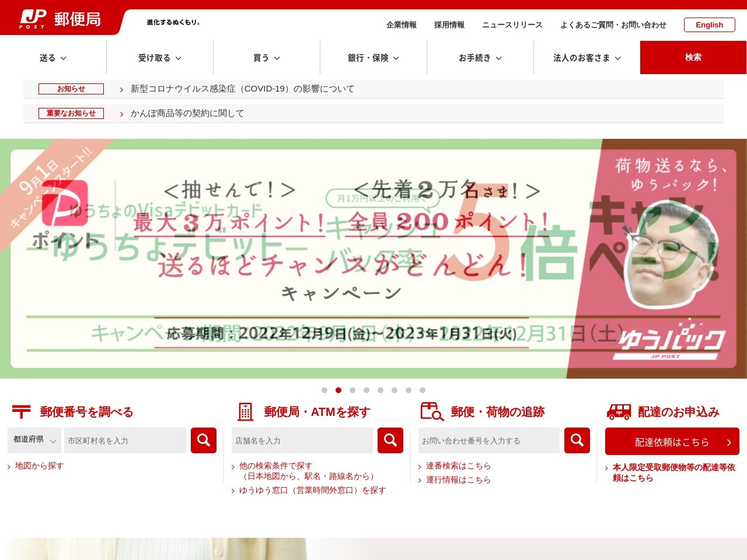This screenshot has height=560, width=747.
Task: Select the fourth carousel slide dot
Action: point(366,390)
